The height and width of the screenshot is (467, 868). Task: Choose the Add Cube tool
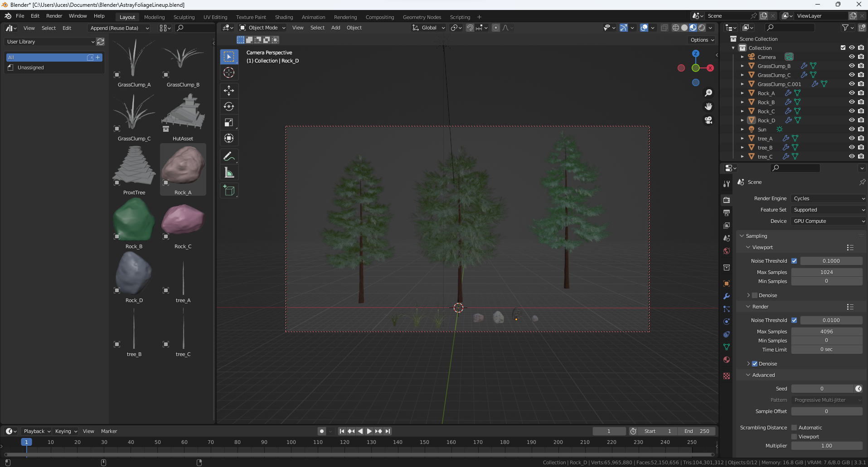coord(229,191)
